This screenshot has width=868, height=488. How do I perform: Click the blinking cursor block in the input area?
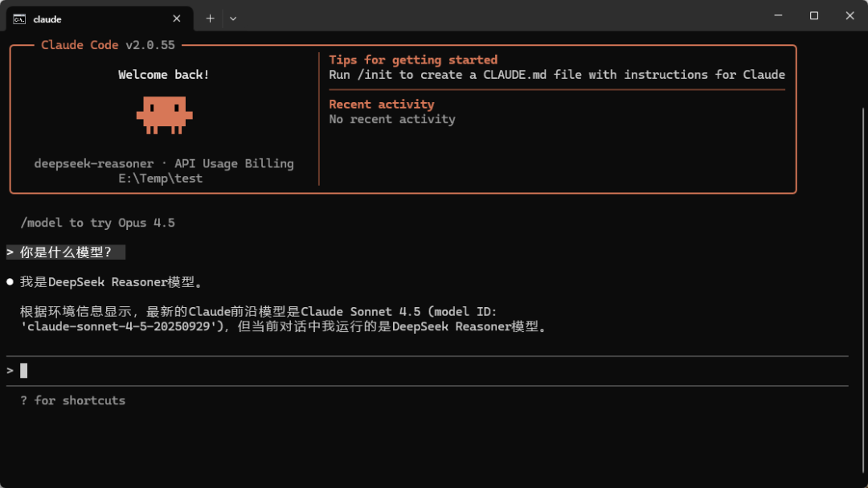coord(23,370)
